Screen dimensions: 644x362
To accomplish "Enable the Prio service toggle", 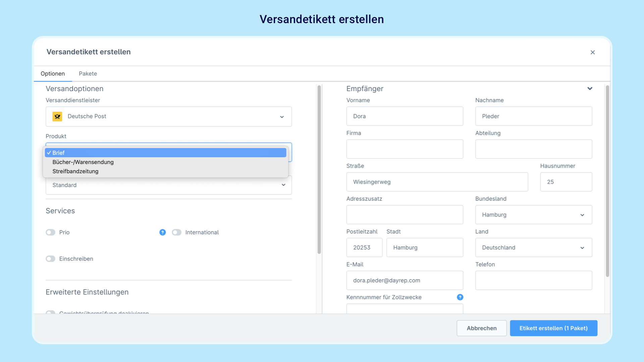I will pos(51,232).
